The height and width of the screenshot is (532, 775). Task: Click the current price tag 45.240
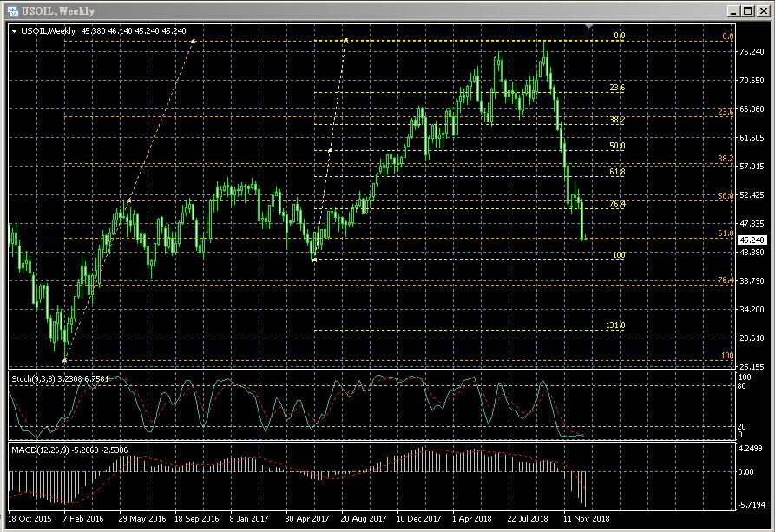coord(753,240)
